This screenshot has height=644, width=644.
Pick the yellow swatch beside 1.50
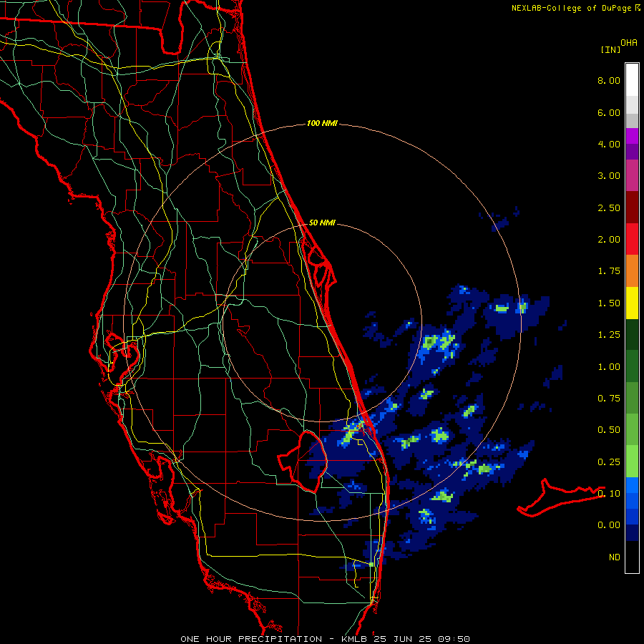[x=632, y=303]
